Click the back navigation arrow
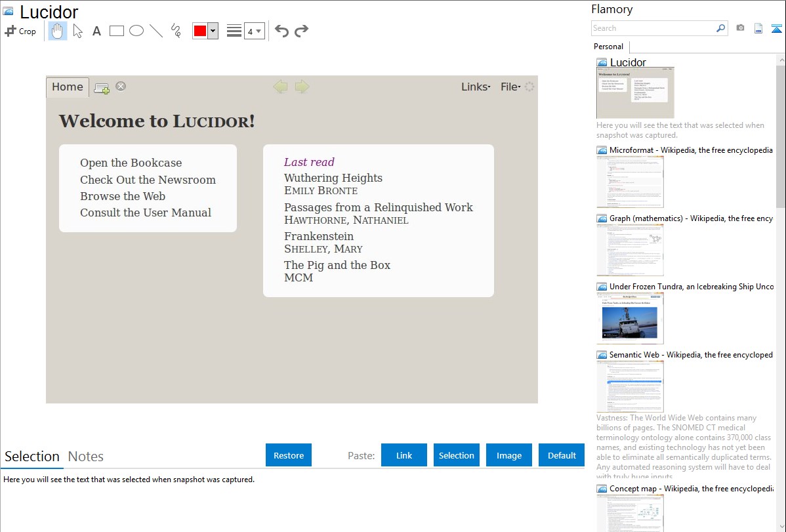Viewport: 786px width, 532px height. [280, 87]
